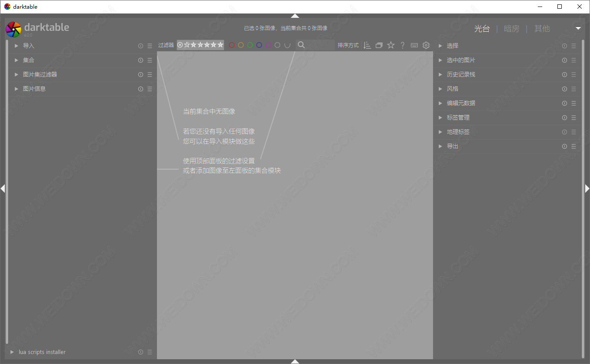Click 排序方式 sort label
This screenshot has width=590, height=364.
pyautogui.click(x=348, y=45)
